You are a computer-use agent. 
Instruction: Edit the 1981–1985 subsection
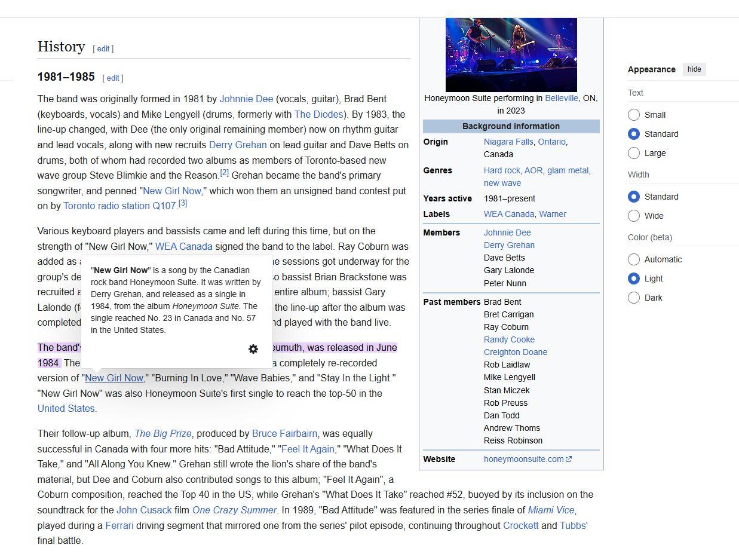point(113,78)
